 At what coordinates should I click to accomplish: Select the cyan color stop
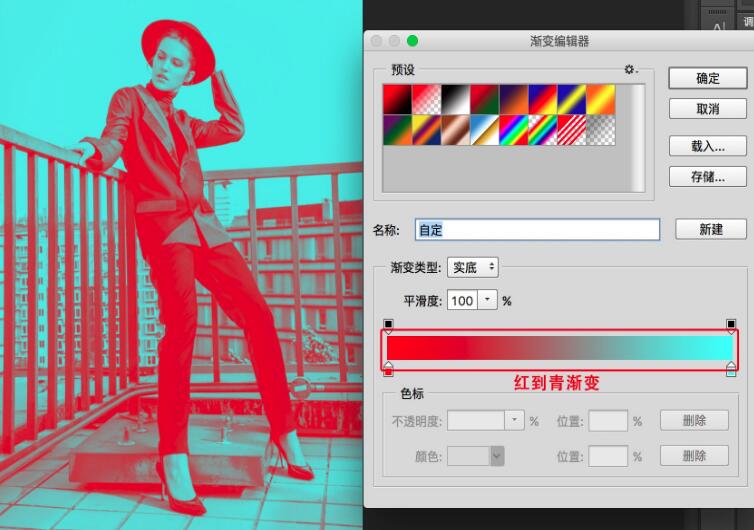(x=731, y=369)
